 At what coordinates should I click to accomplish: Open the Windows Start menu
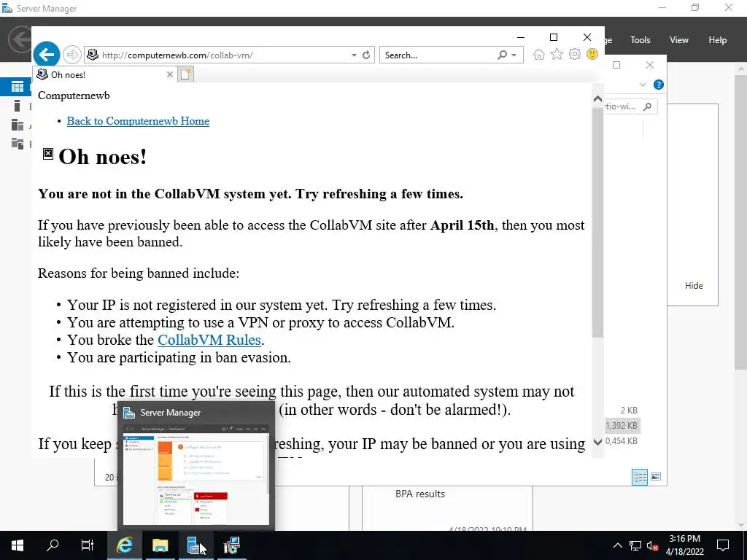point(18,545)
